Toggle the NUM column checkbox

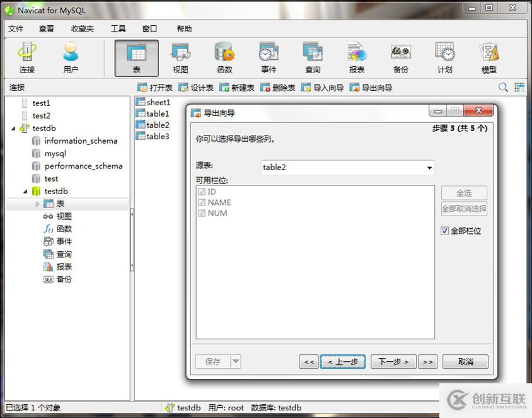[202, 213]
